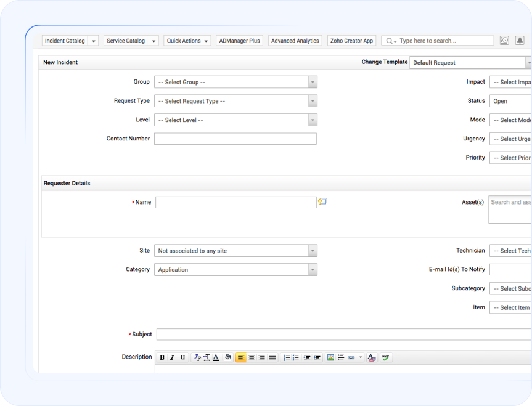Apply italic formatting in description toolbar
The image size is (532, 406).
click(x=172, y=358)
